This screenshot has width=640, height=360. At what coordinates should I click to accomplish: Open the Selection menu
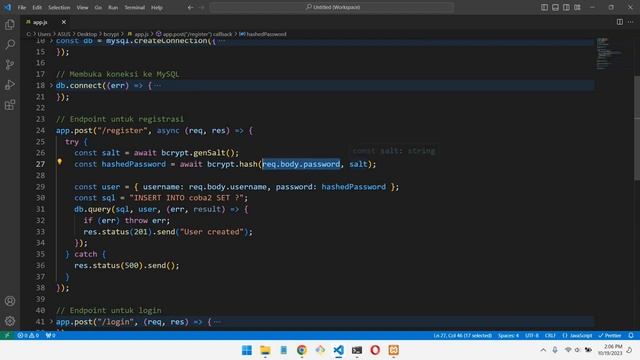pos(59,7)
